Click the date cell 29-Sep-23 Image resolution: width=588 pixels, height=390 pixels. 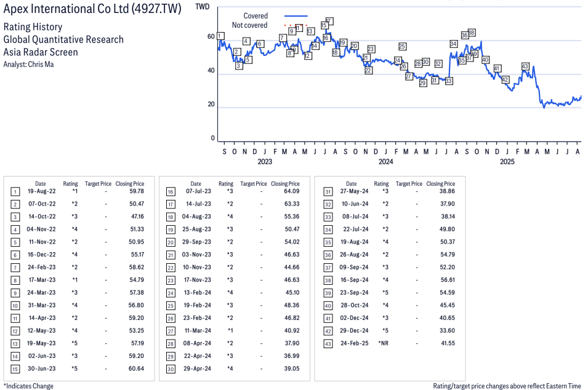[x=196, y=242]
